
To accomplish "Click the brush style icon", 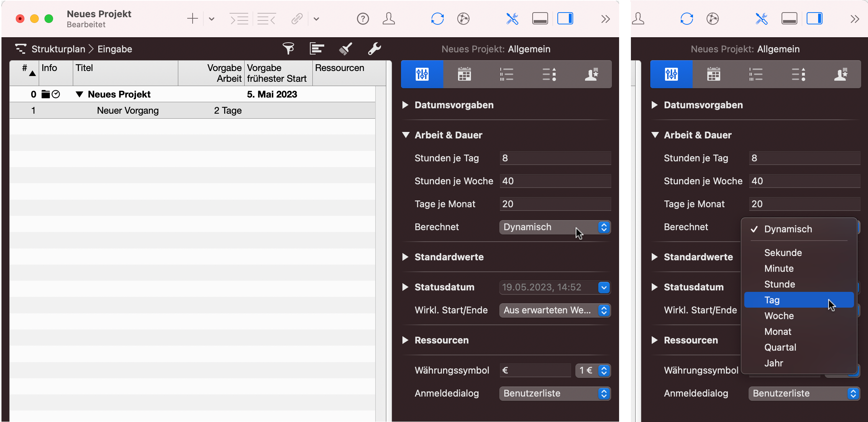I will pyautogui.click(x=345, y=48).
